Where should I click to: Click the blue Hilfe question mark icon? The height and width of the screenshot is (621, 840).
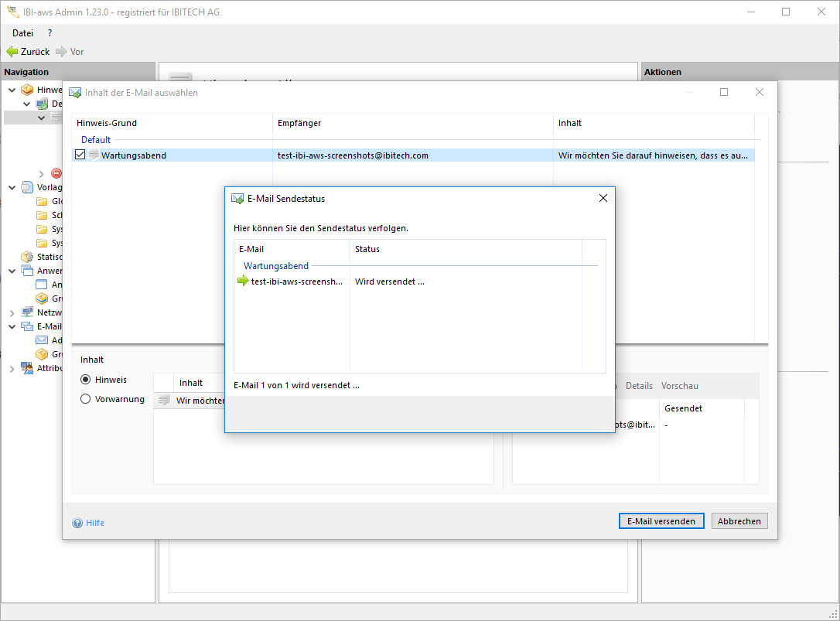pos(77,523)
